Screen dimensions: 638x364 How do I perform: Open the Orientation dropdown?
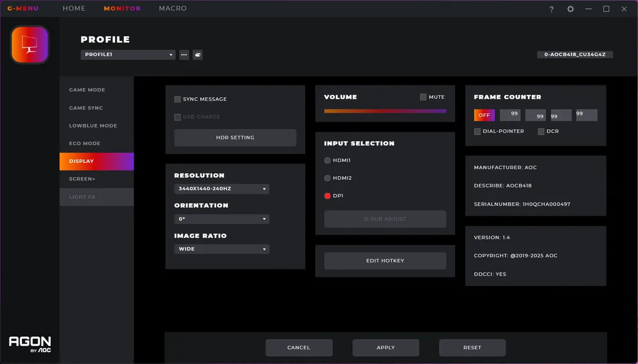tap(222, 219)
